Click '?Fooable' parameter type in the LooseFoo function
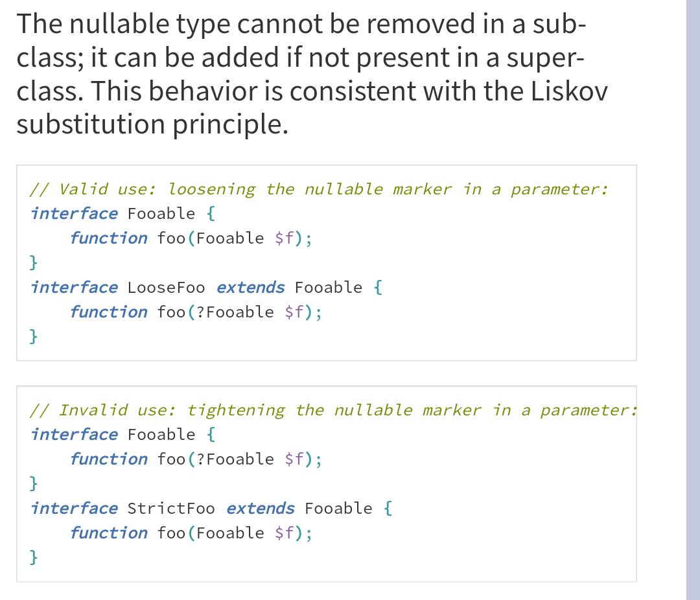The height and width of the screenshot is (600, 700). (235, 312)
